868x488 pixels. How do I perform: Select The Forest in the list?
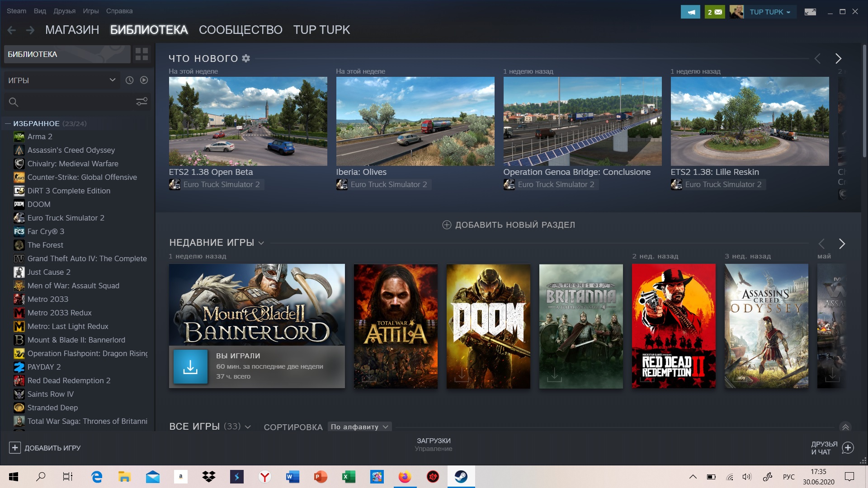coord(45,245)
